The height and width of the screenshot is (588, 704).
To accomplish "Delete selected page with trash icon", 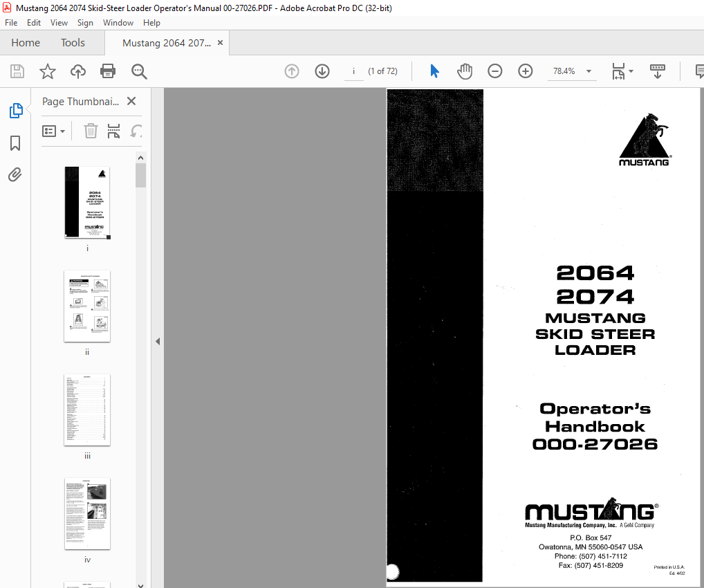I will [x=91, y=131].
